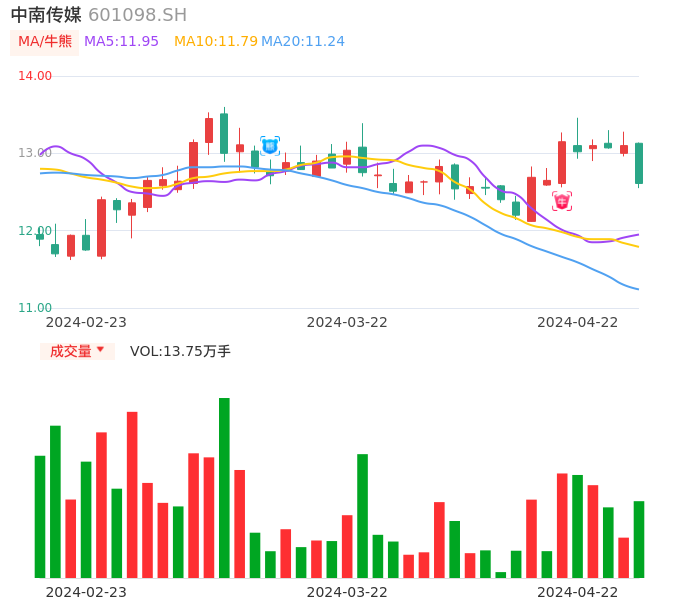This screenshot has height=606, width=686.
Task: Click the tallest red volume bar
Action: pos(132,494)
